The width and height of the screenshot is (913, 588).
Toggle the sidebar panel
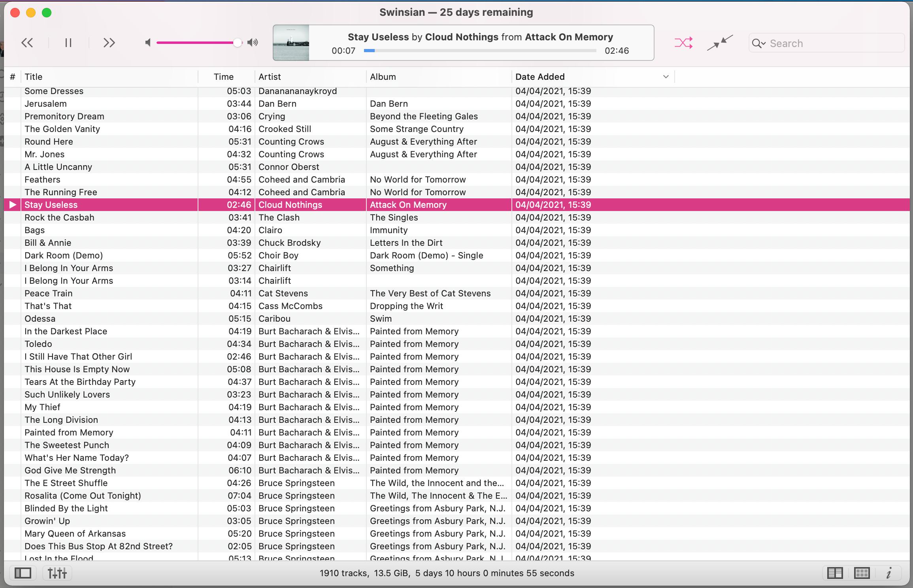23,573
